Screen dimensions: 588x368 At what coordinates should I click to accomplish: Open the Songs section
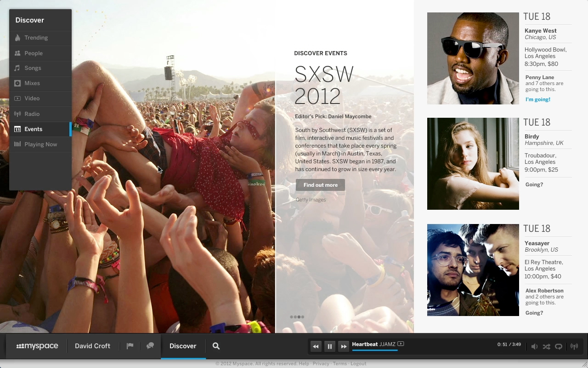[40, 68]
